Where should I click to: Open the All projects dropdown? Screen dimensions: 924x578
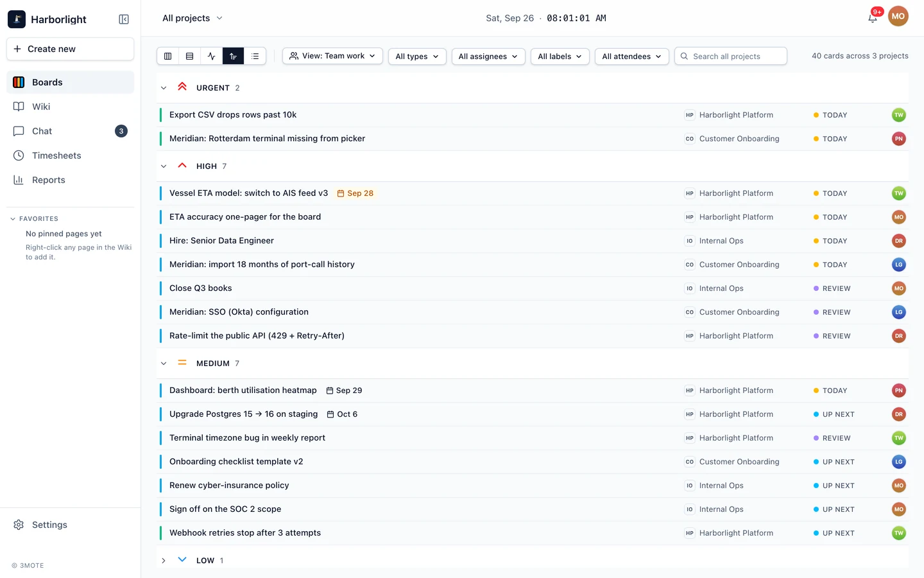click(193, 18)
